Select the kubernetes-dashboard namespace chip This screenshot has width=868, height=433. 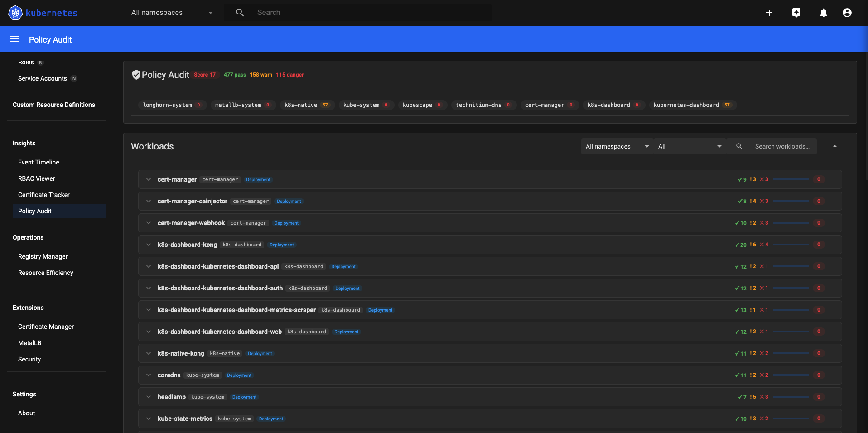click(693, 105)
